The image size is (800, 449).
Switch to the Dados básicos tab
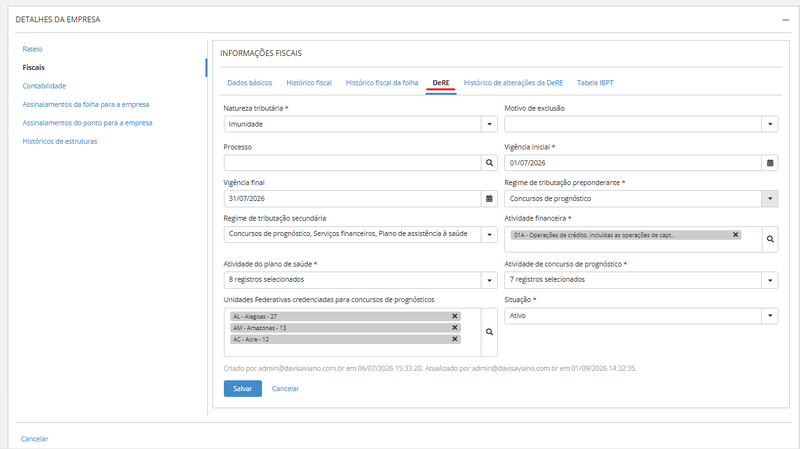tap(249, 83)
